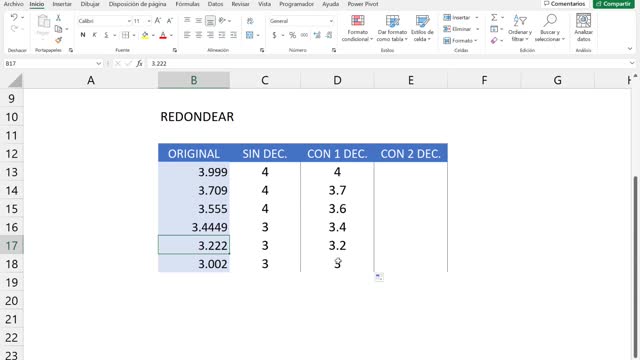Viewport: 640px width, 360px height.
Task: Open the Disposición de página tab
Action: [x=138, y=4]
